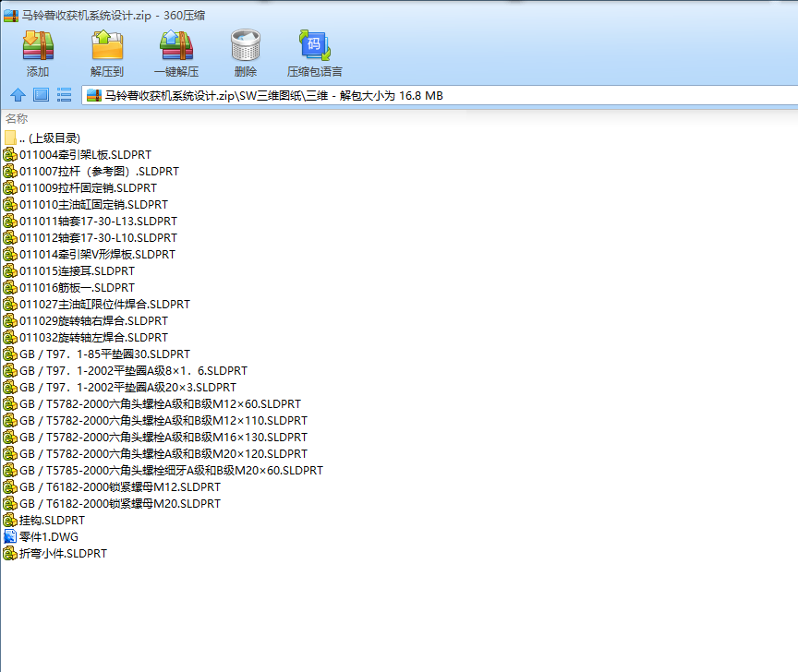Select 011011轴套17-30-L13.SLDPRT file
This screenshot has height=672, width=798.
coord(91,222)
